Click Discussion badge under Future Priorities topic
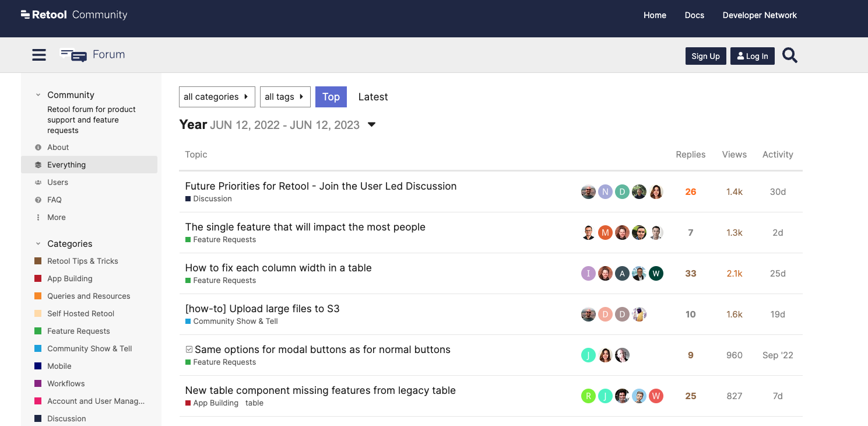Screen dimensions: 868x426 point(209,198)
